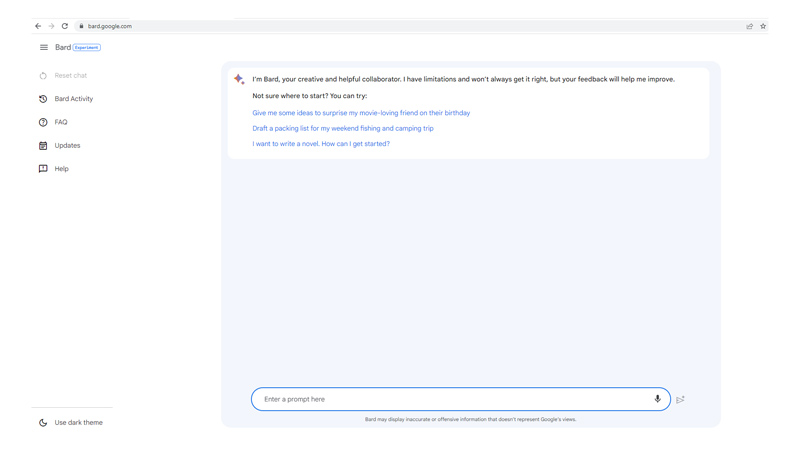Click the Help feedback icon
Image resolution: width=800 pixels, height=450 pixels.
tap(43, 169)
